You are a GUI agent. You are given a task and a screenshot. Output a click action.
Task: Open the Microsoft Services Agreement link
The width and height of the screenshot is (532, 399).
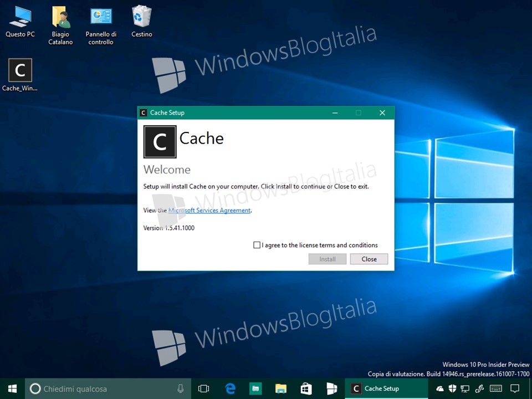[209, 211]
